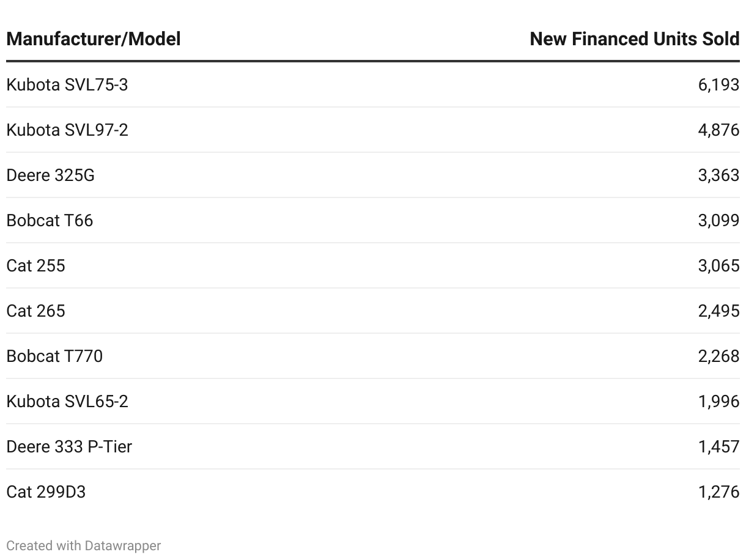Open the Created with Datawrapper link

84,545
